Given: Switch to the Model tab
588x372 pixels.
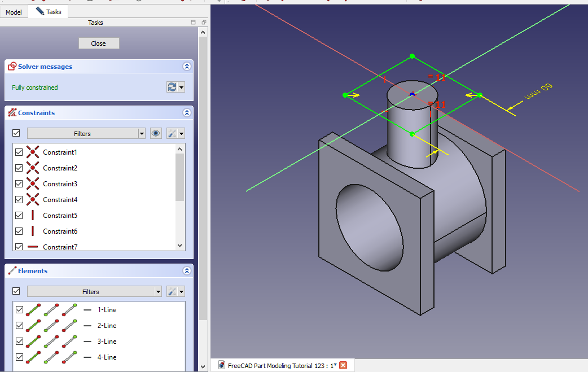Looking at the screenshot, I should pyautogui.click(x=14, y=12).
